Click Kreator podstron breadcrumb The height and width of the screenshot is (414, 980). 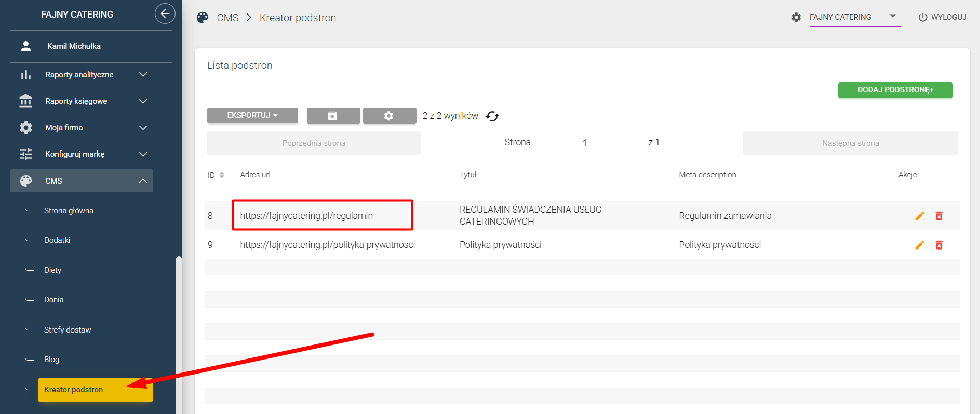[x=298, y=18]
